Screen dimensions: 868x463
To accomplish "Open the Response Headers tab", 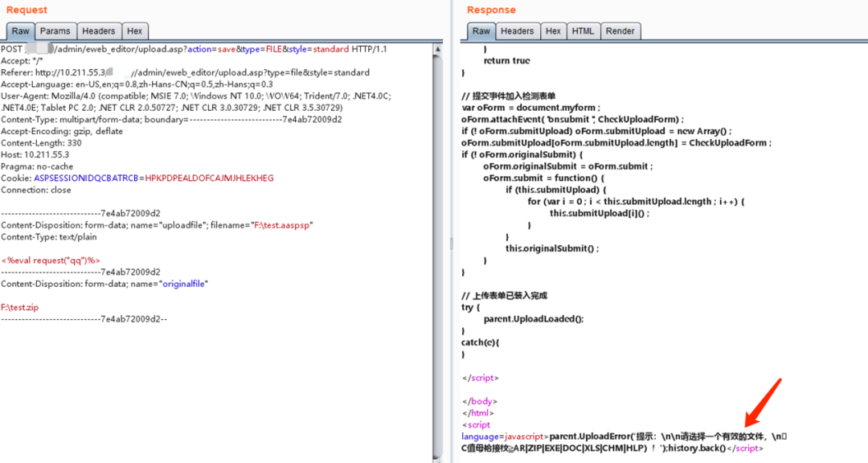I will pos(517,31).
